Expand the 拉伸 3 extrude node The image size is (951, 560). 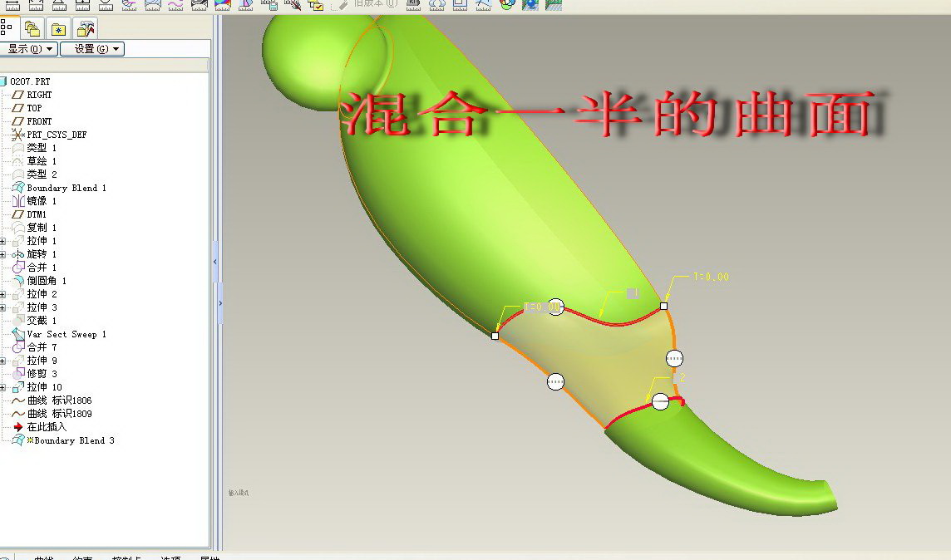pos(3,308)
